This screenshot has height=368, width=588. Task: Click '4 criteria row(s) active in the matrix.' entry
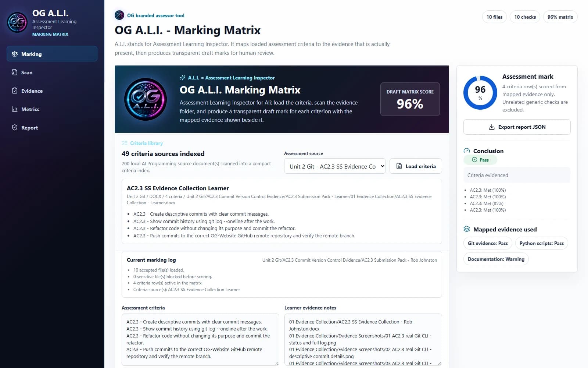pyautogui.click(x=168, y=283)
